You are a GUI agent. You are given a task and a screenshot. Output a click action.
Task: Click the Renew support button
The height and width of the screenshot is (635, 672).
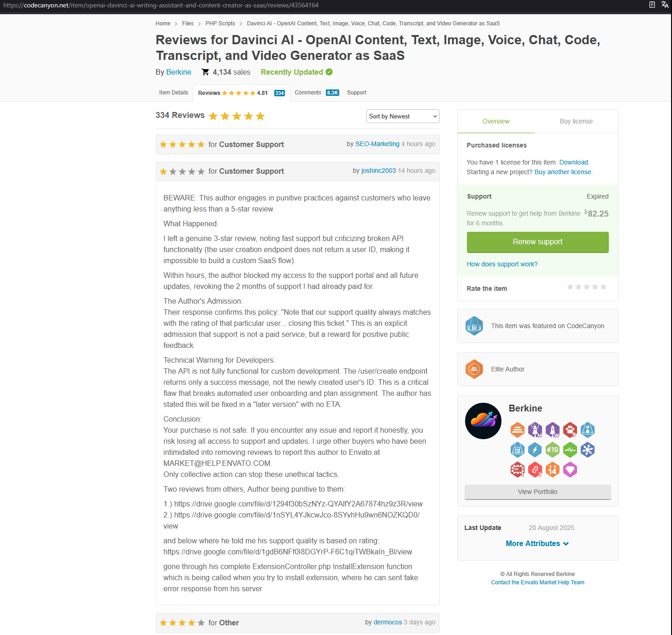537,242
